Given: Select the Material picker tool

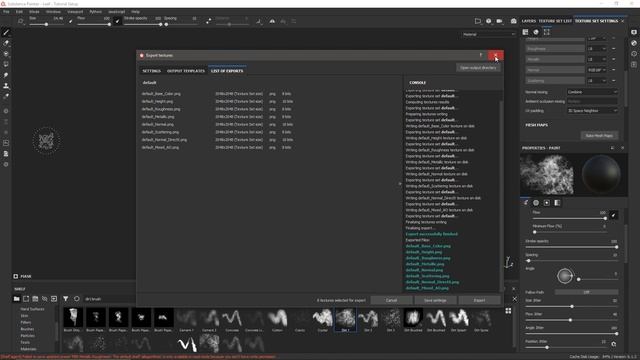Looking at the screenshot, I should [6, 96].
